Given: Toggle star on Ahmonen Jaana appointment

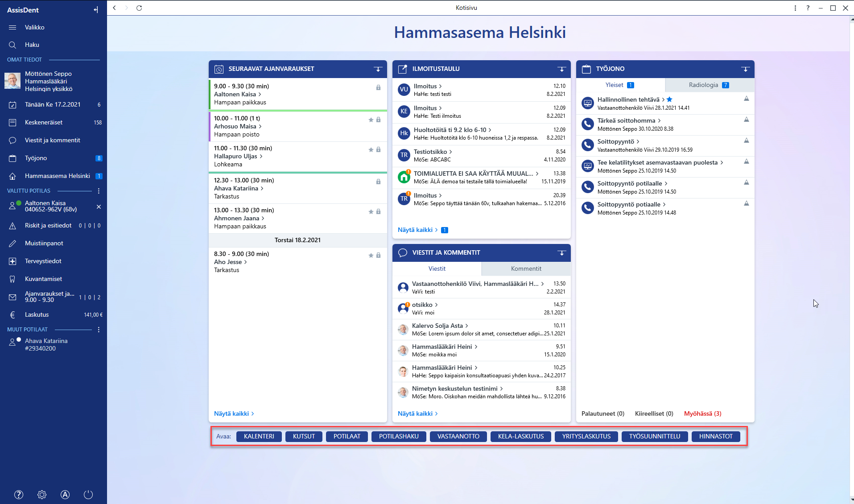Looking at the screenshot, I should point(371,211).
